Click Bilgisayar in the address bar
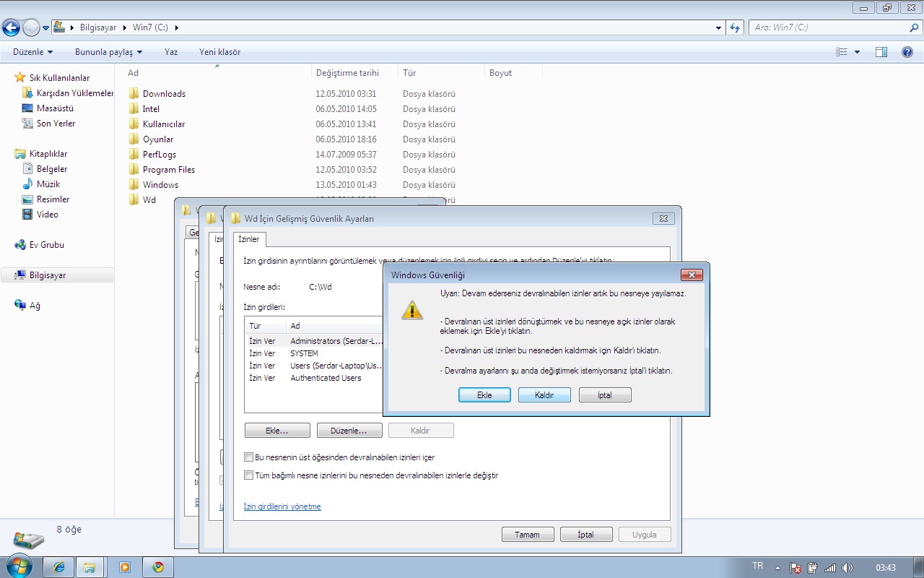This screenshot has width=924, height=578. coord(97,27)
